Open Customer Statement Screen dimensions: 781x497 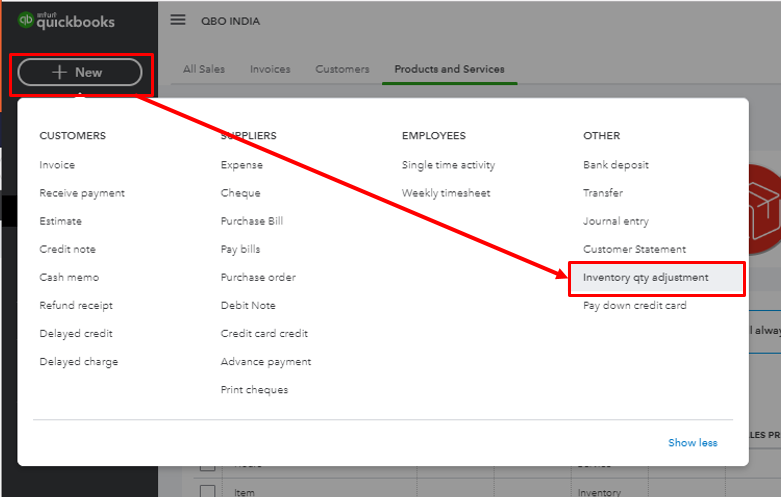[635, 249]
